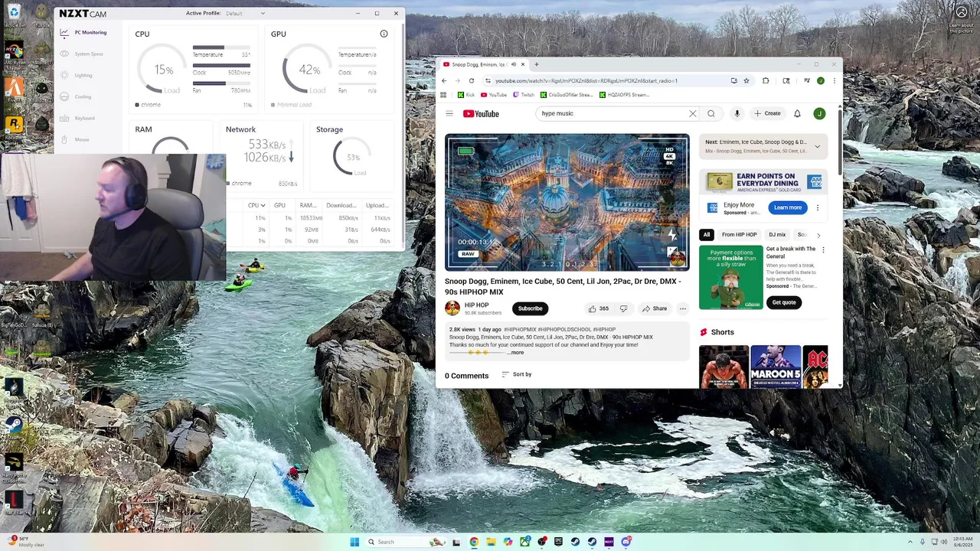Image resolution: width=980 pixels, height=551 pixels.
Task: Share the video
Action: 655,308
